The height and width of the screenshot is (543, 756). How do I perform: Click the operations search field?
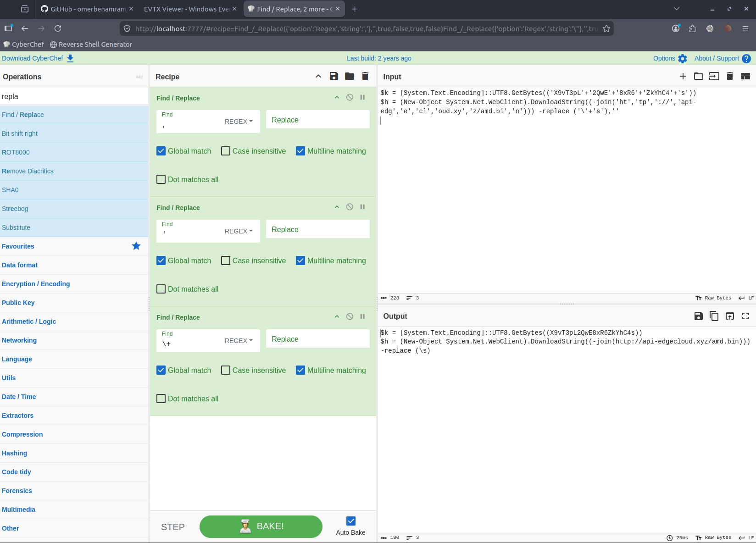click(x=74, y=96)
